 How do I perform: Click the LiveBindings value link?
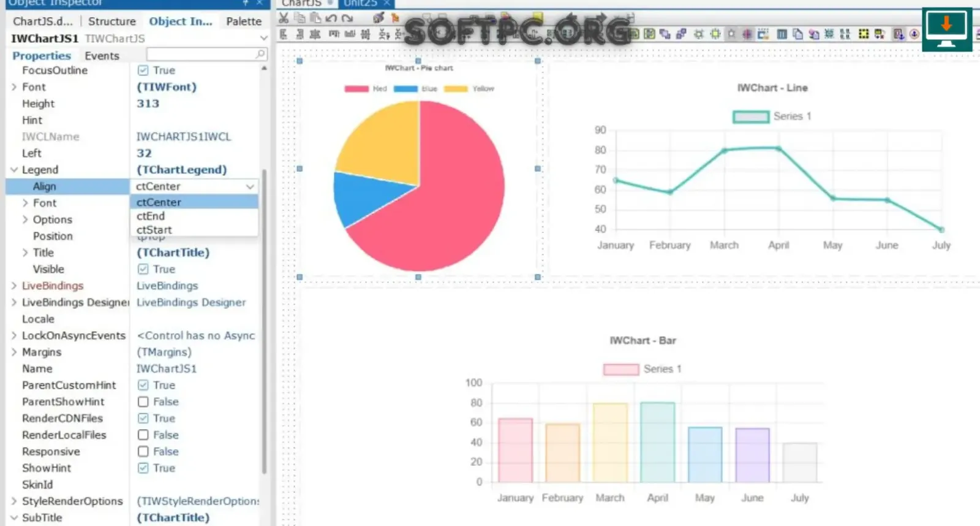167,286
